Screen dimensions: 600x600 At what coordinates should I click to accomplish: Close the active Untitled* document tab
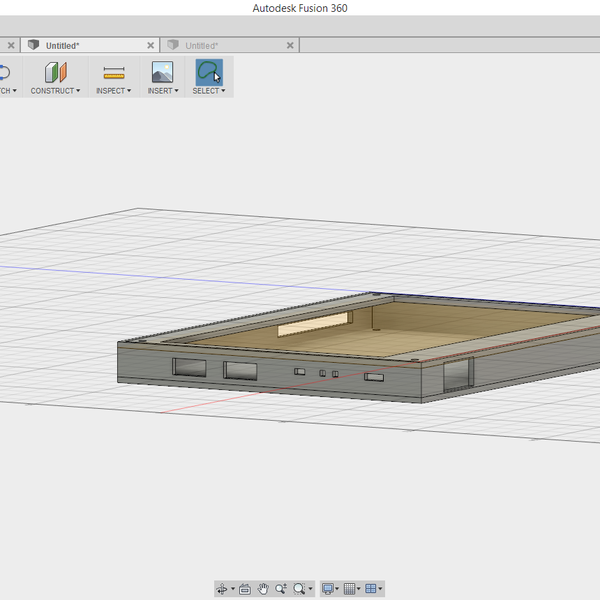pos(151,46)
